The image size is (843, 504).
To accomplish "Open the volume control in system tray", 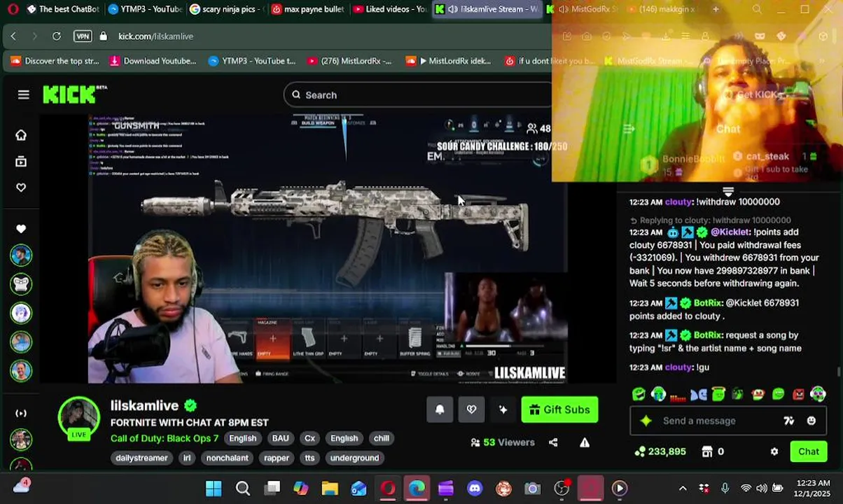I will point(761,489).
